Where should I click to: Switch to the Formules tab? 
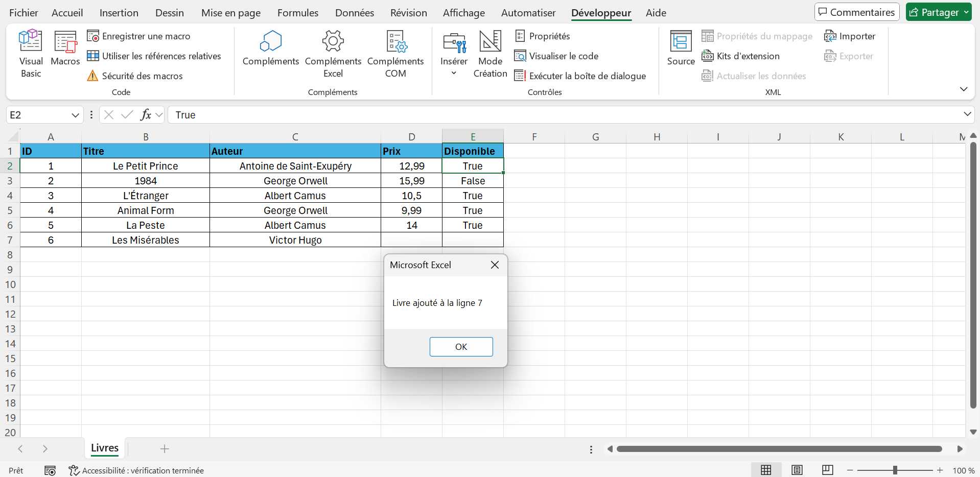tap(298, 13)
